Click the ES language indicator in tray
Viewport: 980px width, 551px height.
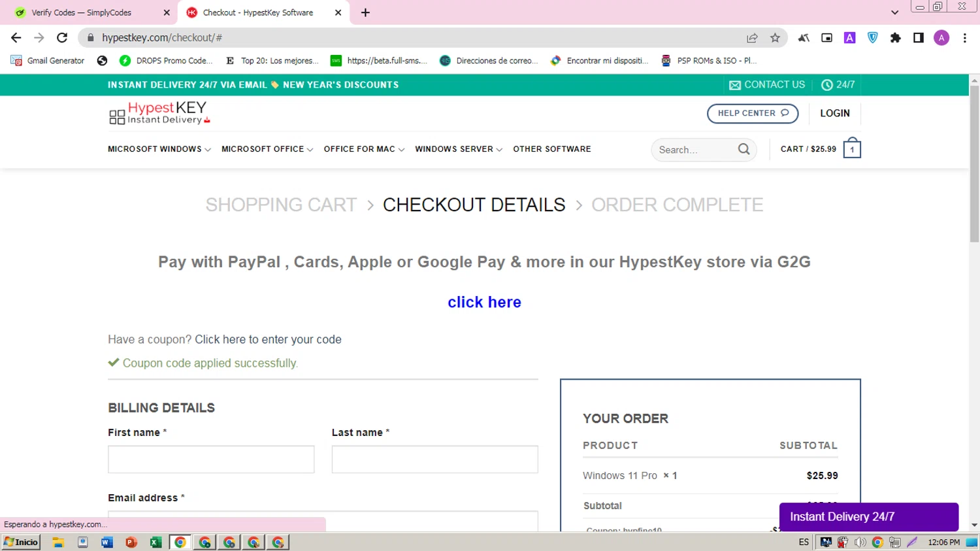click(804, 542)
